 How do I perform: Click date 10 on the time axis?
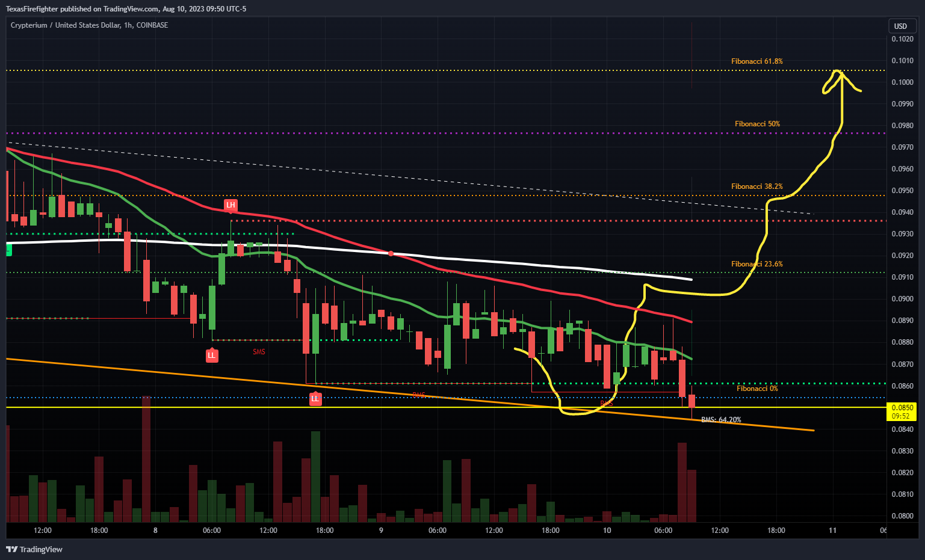pyautogui.click(x=607, y=531)
